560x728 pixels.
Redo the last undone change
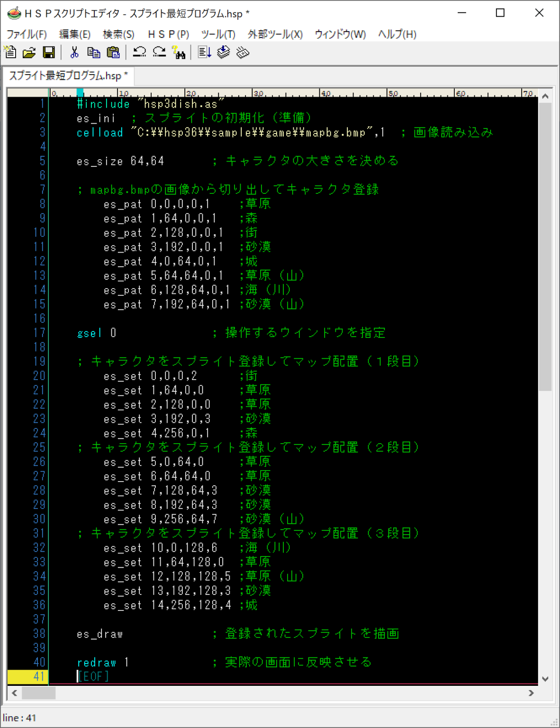pyautogui.click(x=159, y=52)
